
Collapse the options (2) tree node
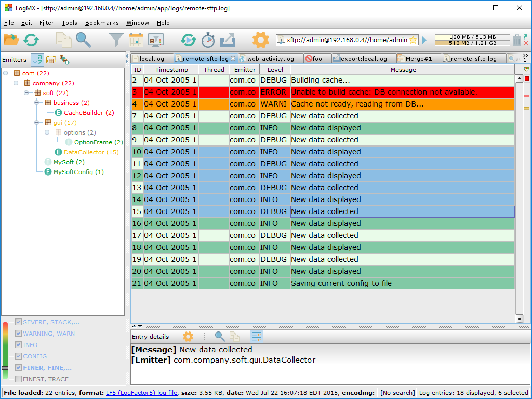pos(48,132)
